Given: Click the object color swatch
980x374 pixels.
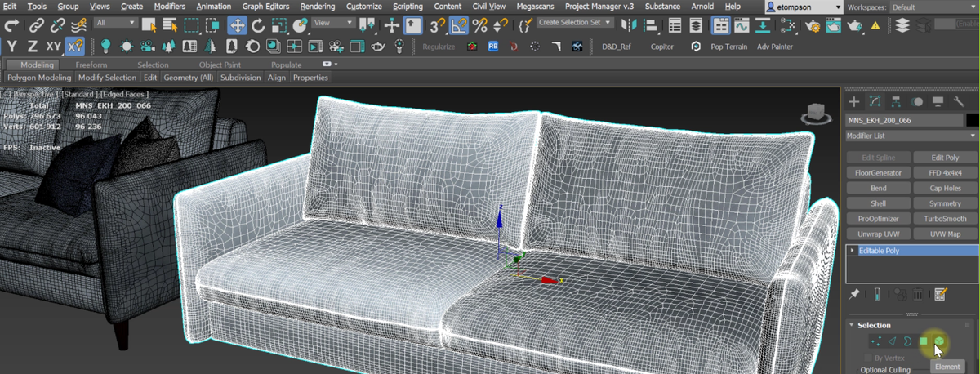Looking at the screenshot, I should (x=972, y=120).
